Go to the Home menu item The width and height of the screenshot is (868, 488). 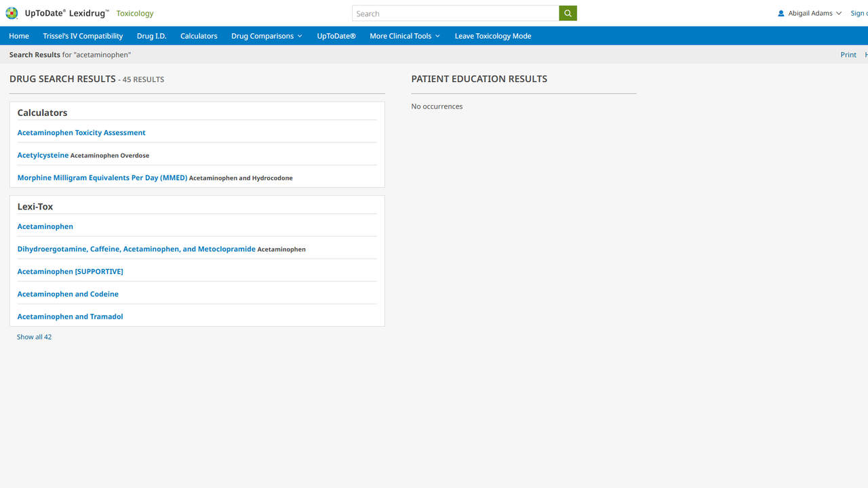click(x=19, y=36)
